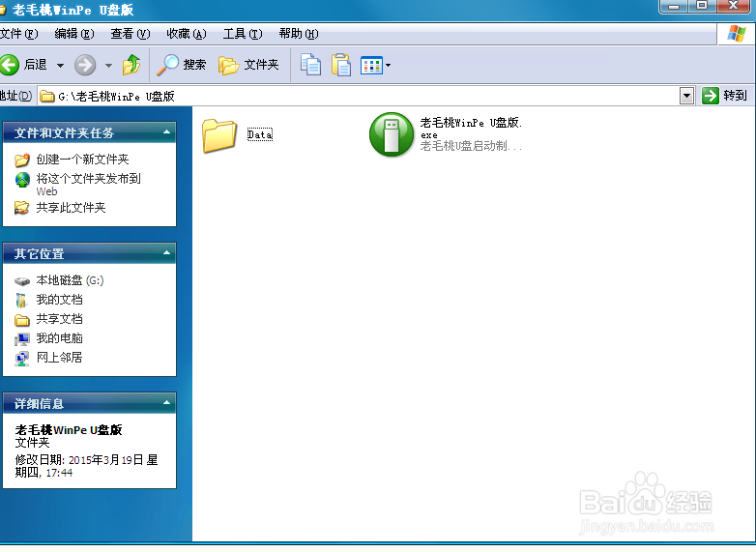The width and height of the screenshot is (756, 552).
Task: Click the Copy toolbar icon
Action: [x=310, y=65]
